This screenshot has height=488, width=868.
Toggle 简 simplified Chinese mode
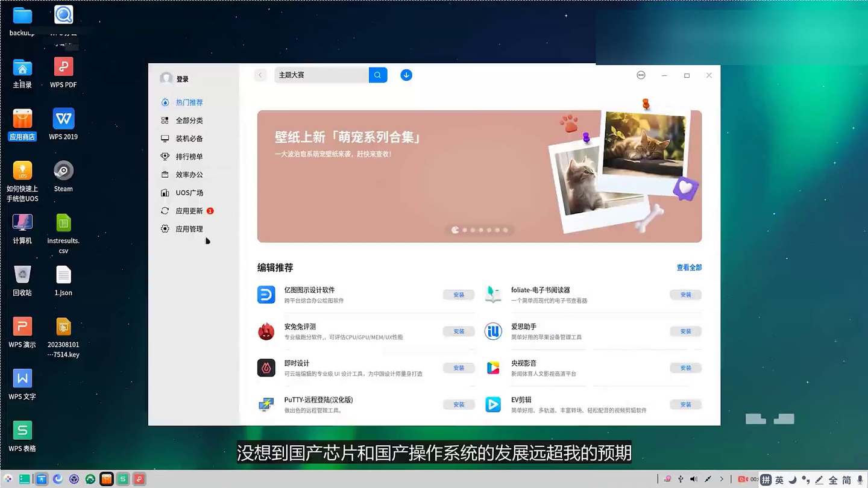(x=847, y=480)
